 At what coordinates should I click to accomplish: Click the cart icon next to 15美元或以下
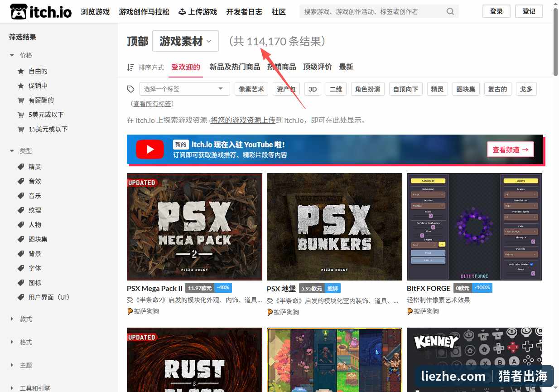click(20, 129)
